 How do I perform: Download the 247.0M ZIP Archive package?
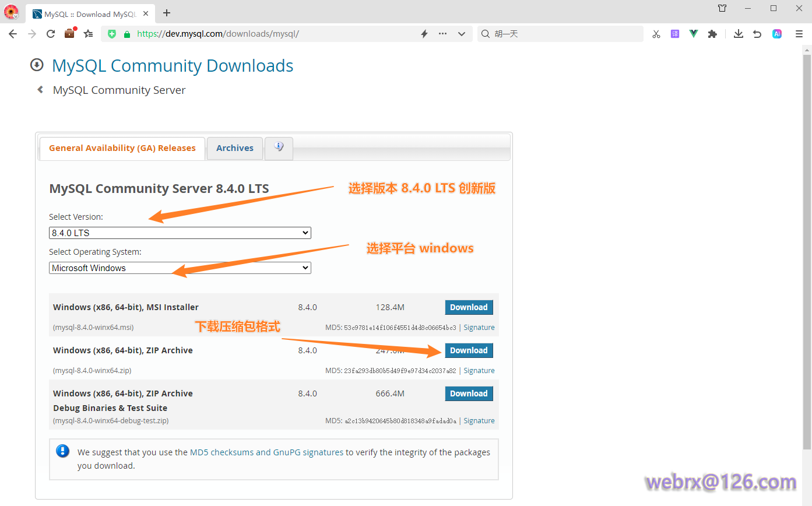click(469, 350)
